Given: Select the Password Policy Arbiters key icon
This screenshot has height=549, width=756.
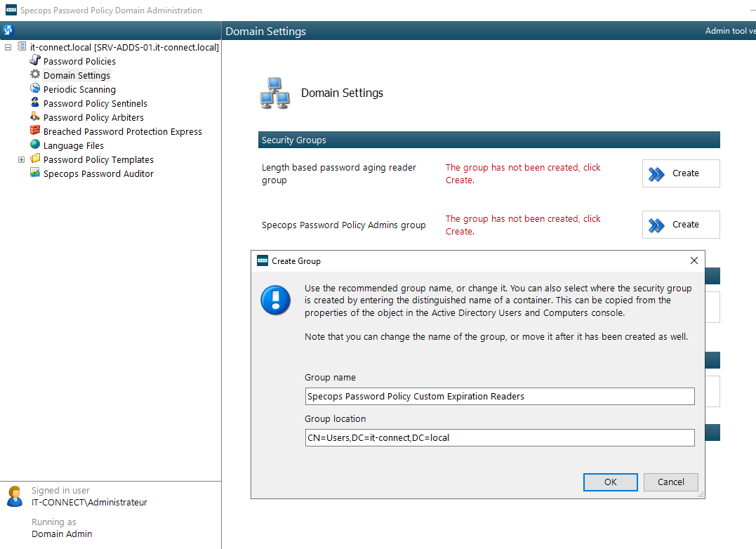Looking at the screenshot, I should 34,117.
